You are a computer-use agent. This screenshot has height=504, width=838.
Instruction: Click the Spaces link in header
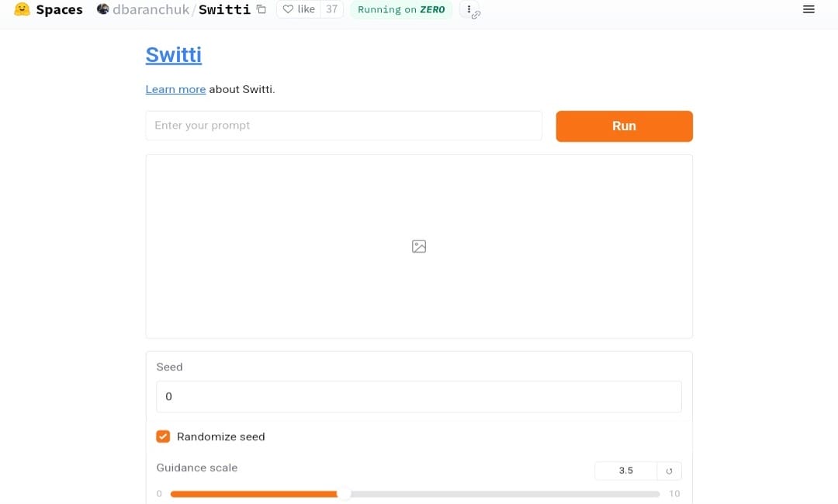[59, 9]
